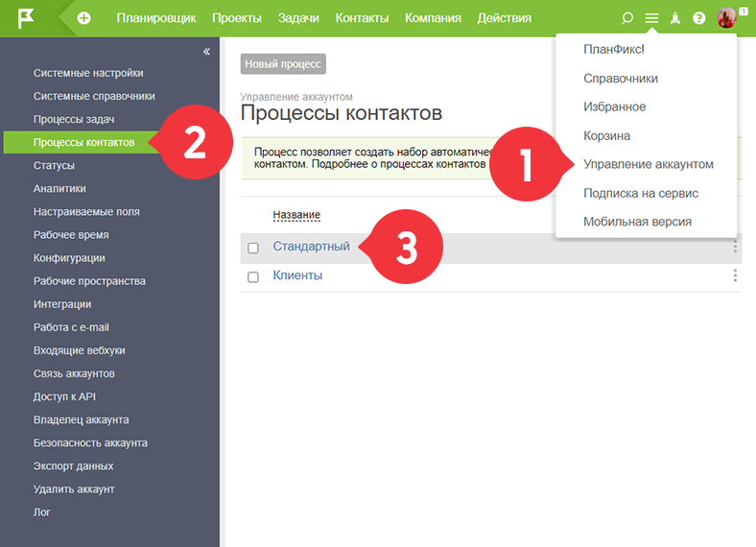This screenshot has width=756, height=547.
Task: Open Рабочее время in sidebar
Action: 71,235
